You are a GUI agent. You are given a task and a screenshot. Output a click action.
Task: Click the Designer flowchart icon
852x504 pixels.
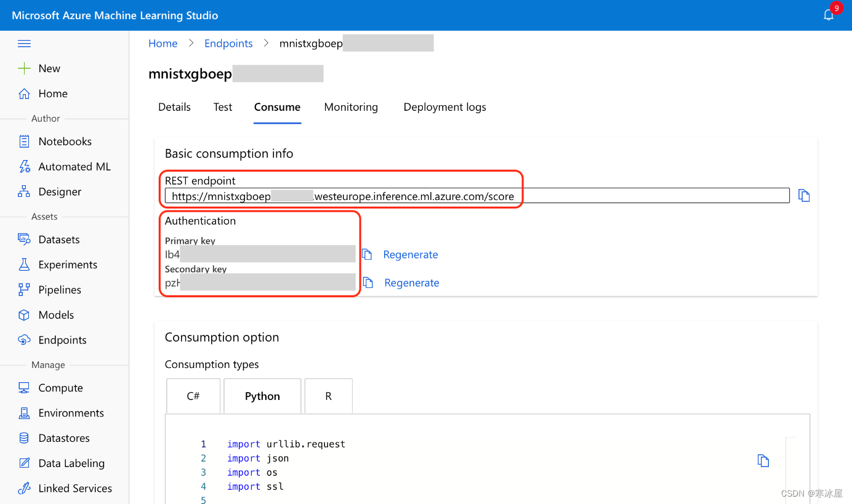(x=24, y=192)
